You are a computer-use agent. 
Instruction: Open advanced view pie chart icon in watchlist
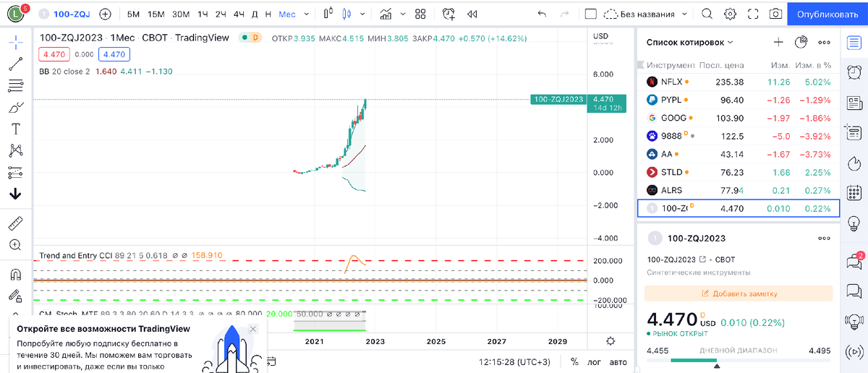click(801, 43)
